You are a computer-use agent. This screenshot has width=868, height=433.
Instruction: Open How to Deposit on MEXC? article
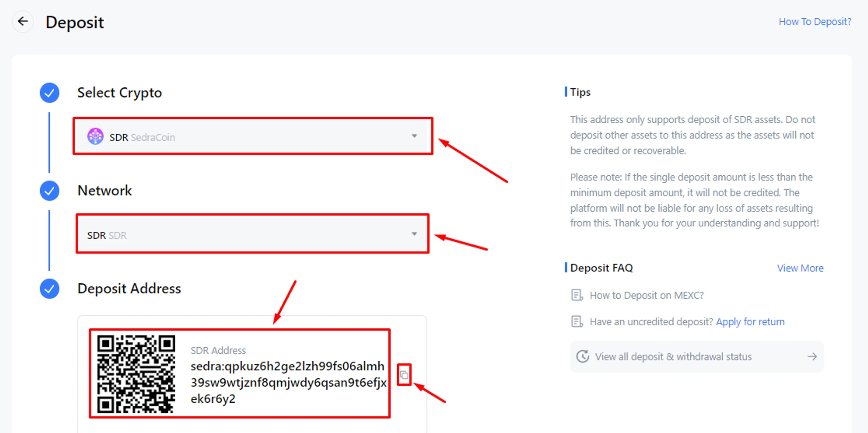click(646, 295)
